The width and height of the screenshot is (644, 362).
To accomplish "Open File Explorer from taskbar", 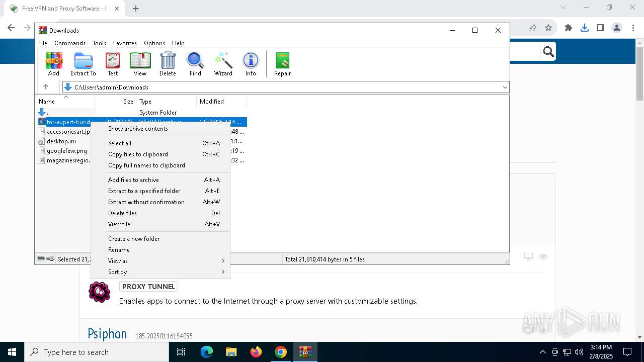I will (x=231, y=352).
